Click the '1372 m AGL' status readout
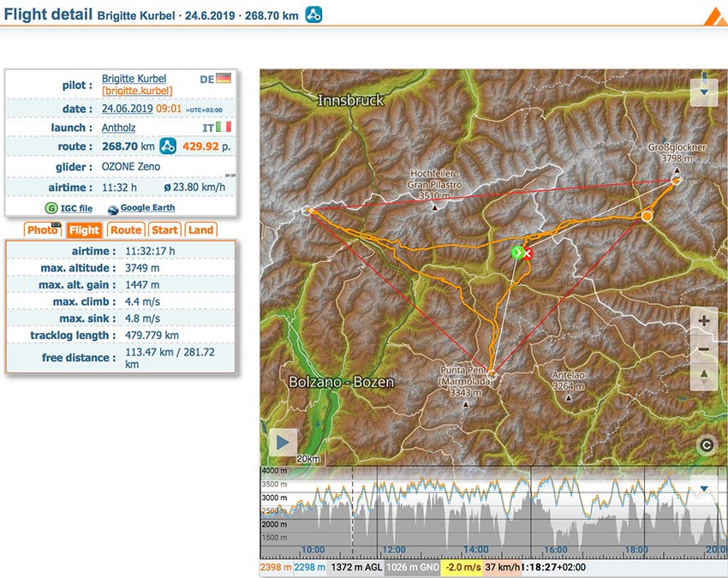728x578 pixels. (356, 567)
